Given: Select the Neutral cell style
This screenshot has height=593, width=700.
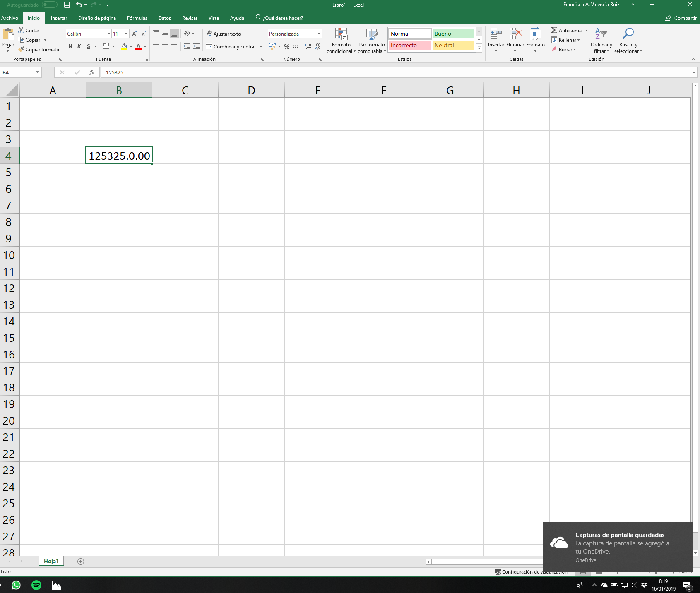Looking at the screenshot, I should pyautogui.click(x=453, y=46).
